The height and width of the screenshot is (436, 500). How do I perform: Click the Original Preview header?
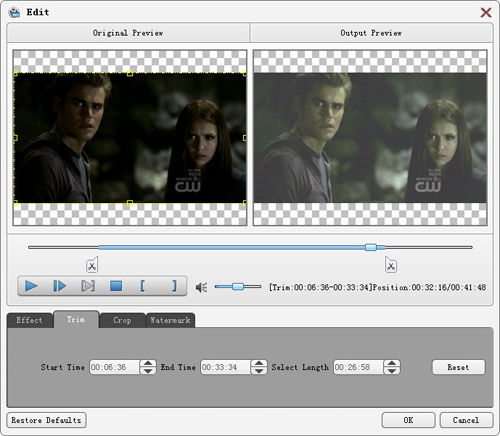click(x=128, y=33)
